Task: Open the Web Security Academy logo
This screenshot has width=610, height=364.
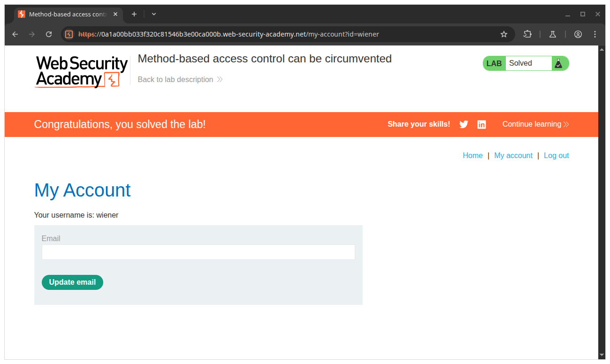Action: [x=82, y=71]
